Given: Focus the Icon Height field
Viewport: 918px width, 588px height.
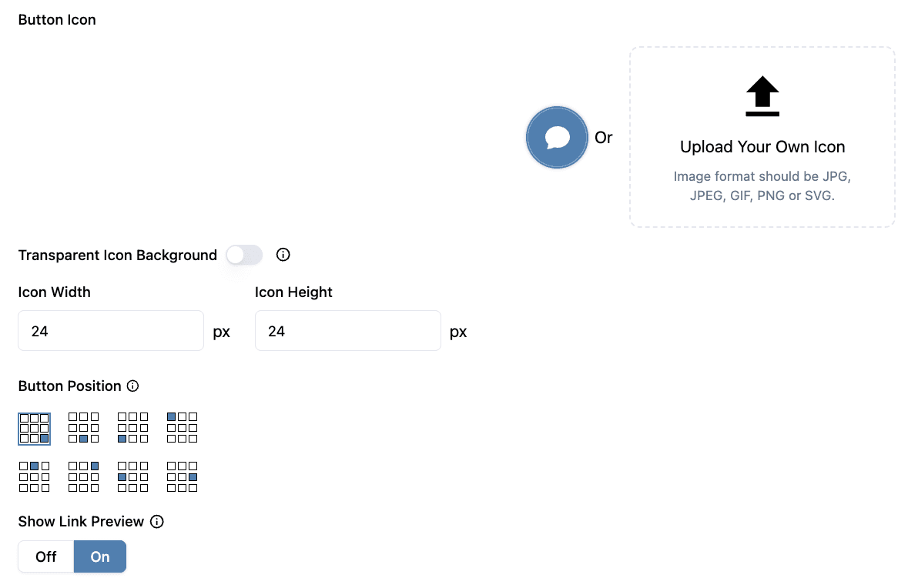Looking at the screenshot, I should click(348, 331).
